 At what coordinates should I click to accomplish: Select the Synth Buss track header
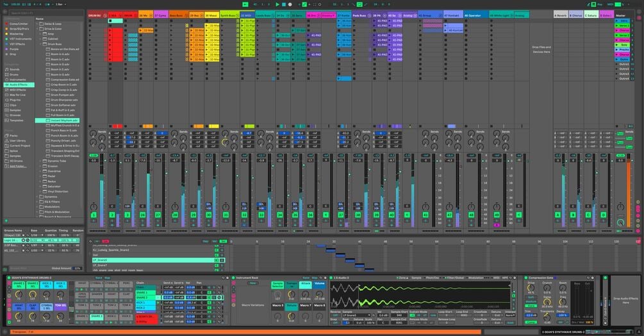[x=229, y=15]
